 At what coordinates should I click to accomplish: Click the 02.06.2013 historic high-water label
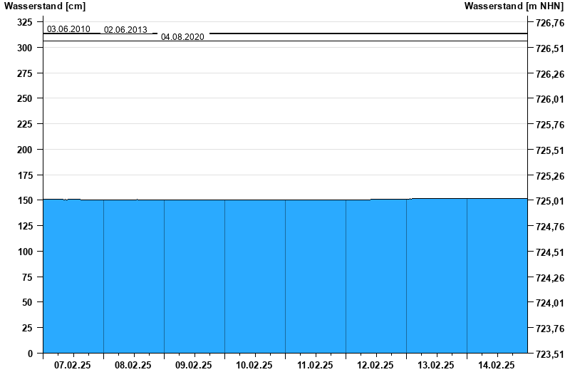click(x=125, y=30)
